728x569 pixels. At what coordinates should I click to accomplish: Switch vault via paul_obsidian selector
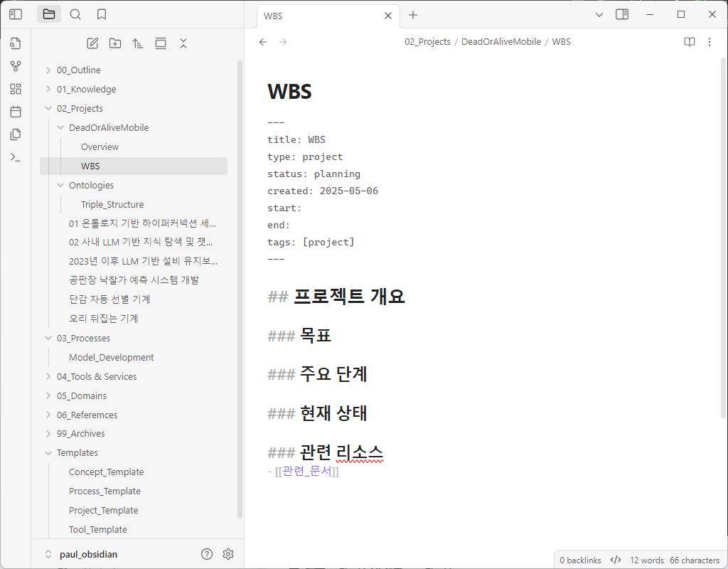pos(82,554)
